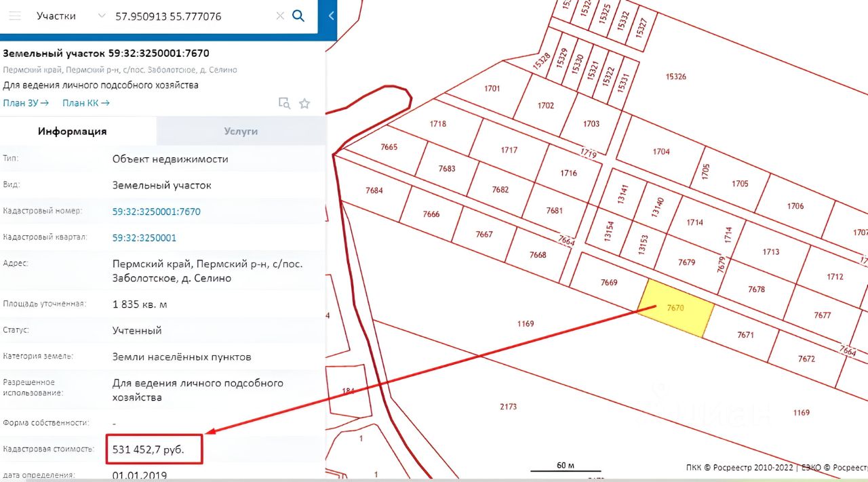Image resolution: width=868 pixels, height=482 pixels.
Task: Click parcel 7667 on the map
Action: tap(484, 235)
